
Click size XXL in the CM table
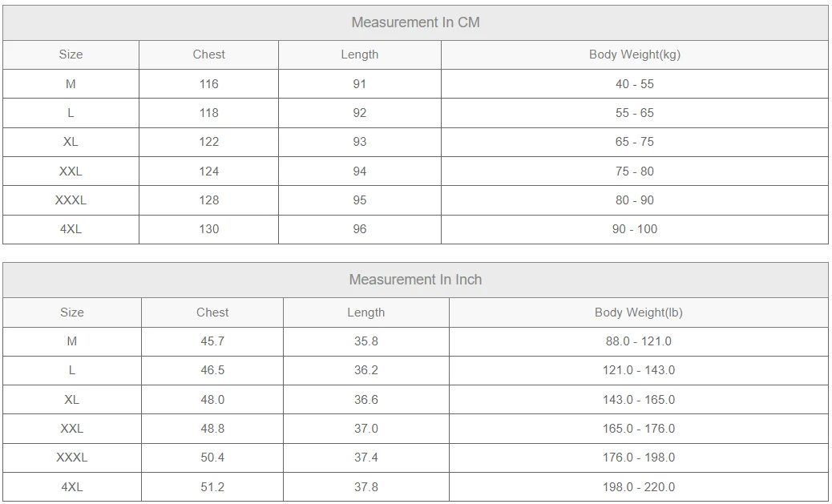71,171
